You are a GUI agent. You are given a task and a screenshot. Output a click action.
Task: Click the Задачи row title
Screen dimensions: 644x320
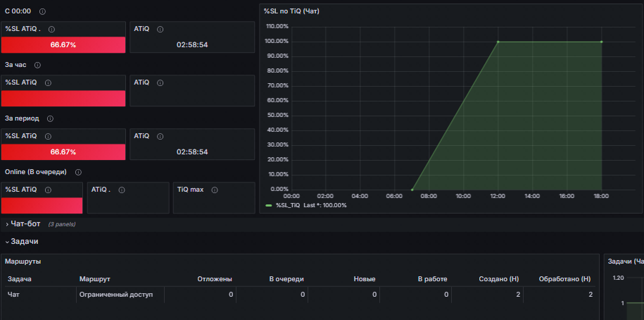(25, 242)
